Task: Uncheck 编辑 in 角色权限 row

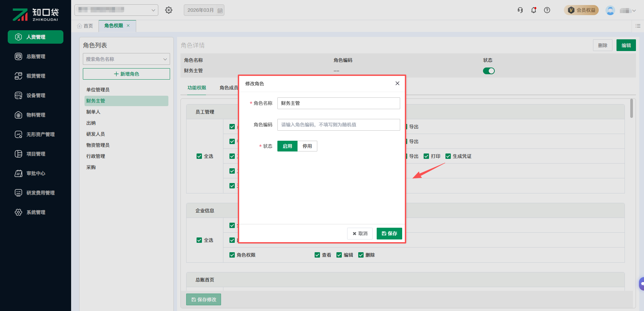Action: tap(339, 255)
